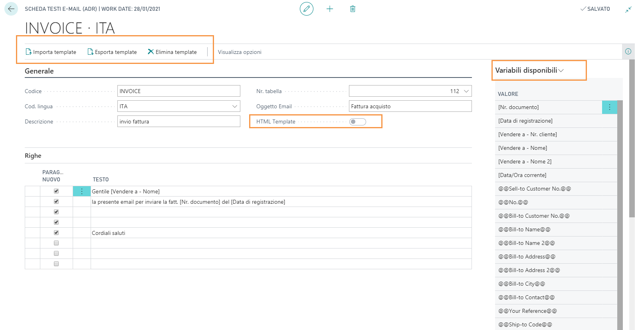644x330 pixels.
Task: Uncheck new paragraph on Cordiali saluti line
Action: click(x=56, y=233)
